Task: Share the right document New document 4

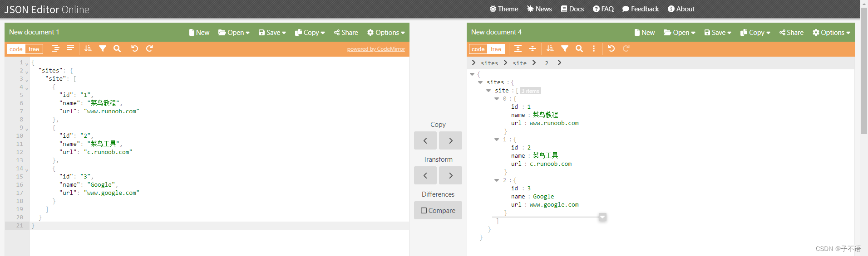Action: click(x=791, y=33)
